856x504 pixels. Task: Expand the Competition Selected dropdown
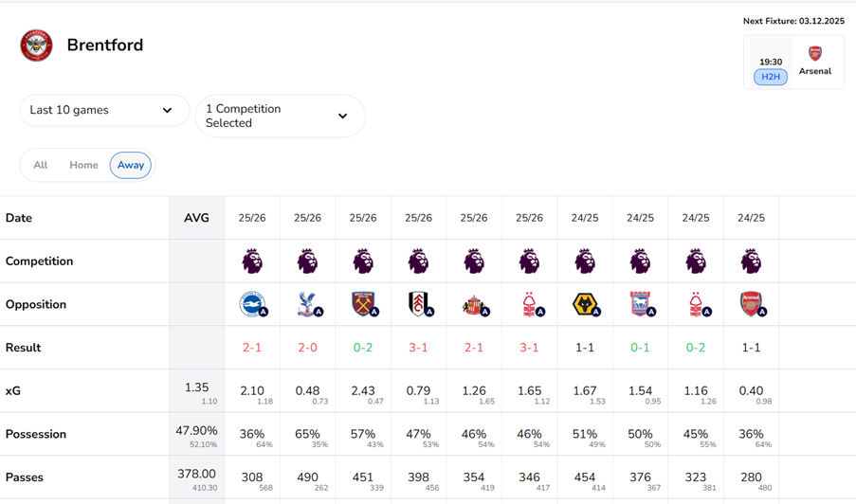(280, 116)
